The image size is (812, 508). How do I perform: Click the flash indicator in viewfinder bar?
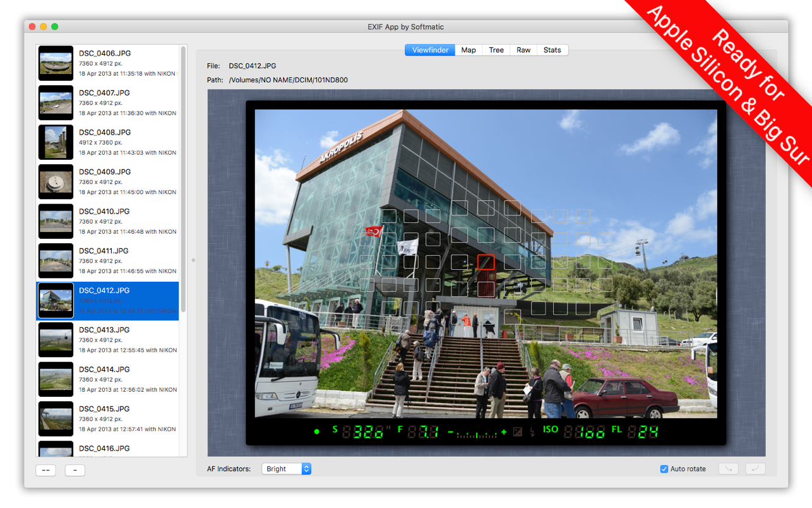(x=532, y=432)
